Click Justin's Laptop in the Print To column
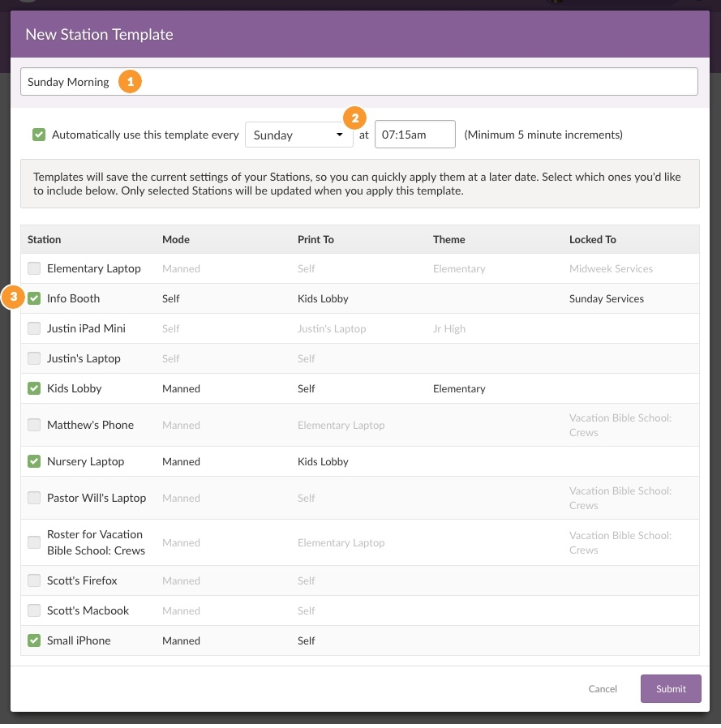This screenshot has width=721, height=728. tap(332, 328)
